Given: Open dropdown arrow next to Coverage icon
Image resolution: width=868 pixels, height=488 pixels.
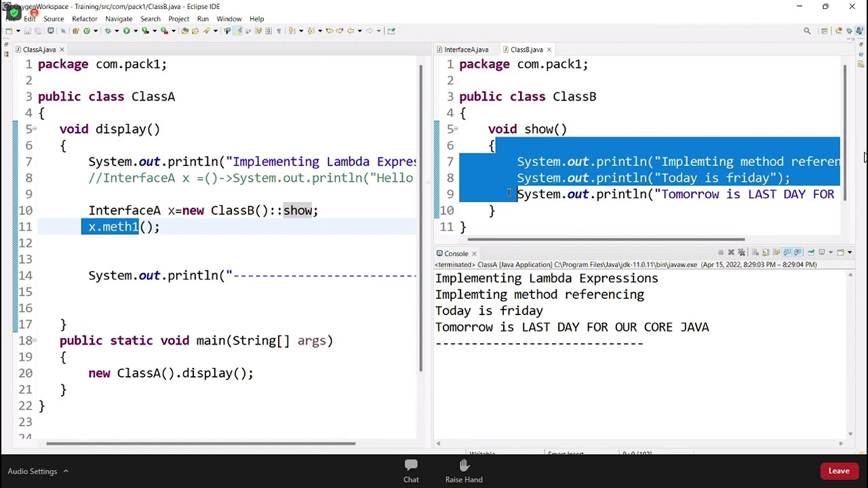Looking at the screenshot, I should click(155, 30).
